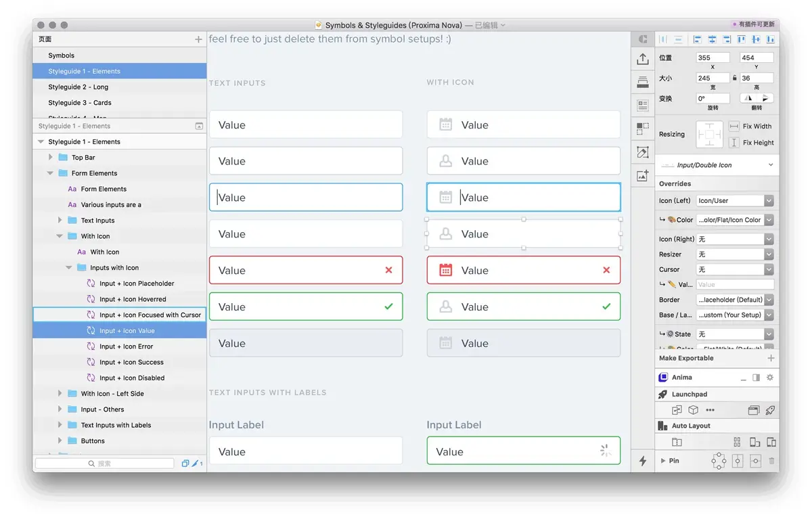The width and height of the screenshot is (812, 519).
Task: Align selected layer horizontal centers
Action: 712,40
